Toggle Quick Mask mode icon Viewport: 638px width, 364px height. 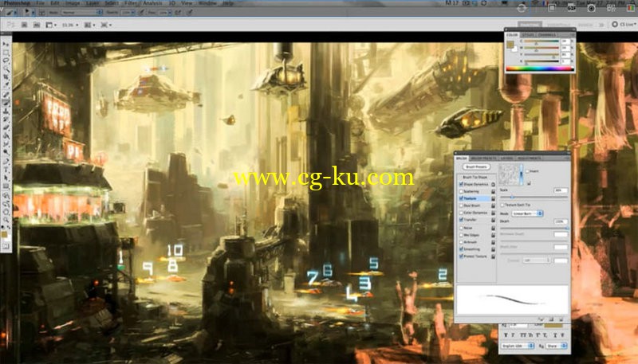coord(6,246)
